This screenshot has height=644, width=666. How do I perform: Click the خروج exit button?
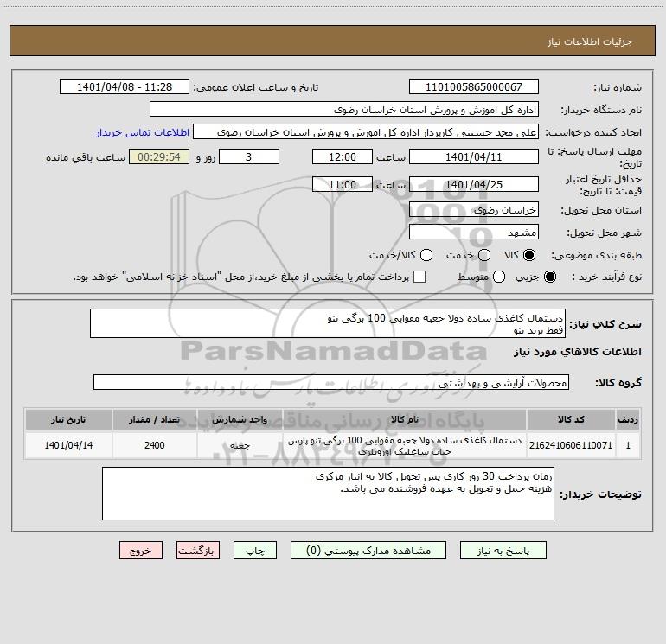pyautogui.click(x=141, y=551)
